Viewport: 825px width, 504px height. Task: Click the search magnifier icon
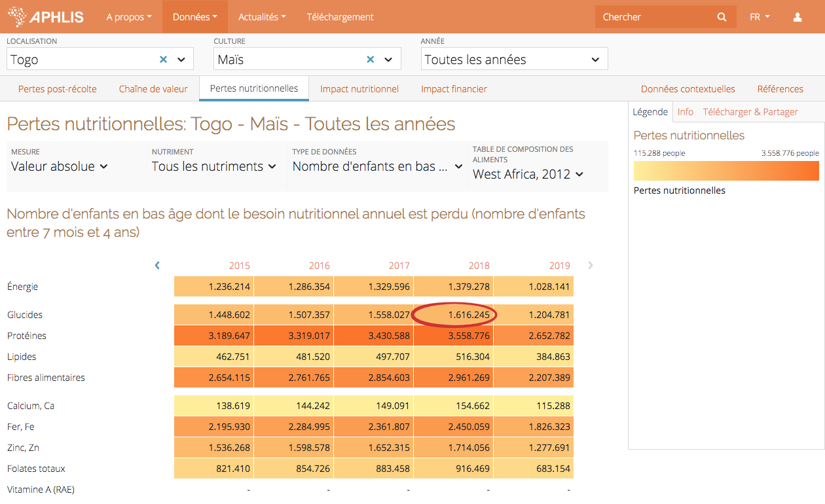coord(722,17)
